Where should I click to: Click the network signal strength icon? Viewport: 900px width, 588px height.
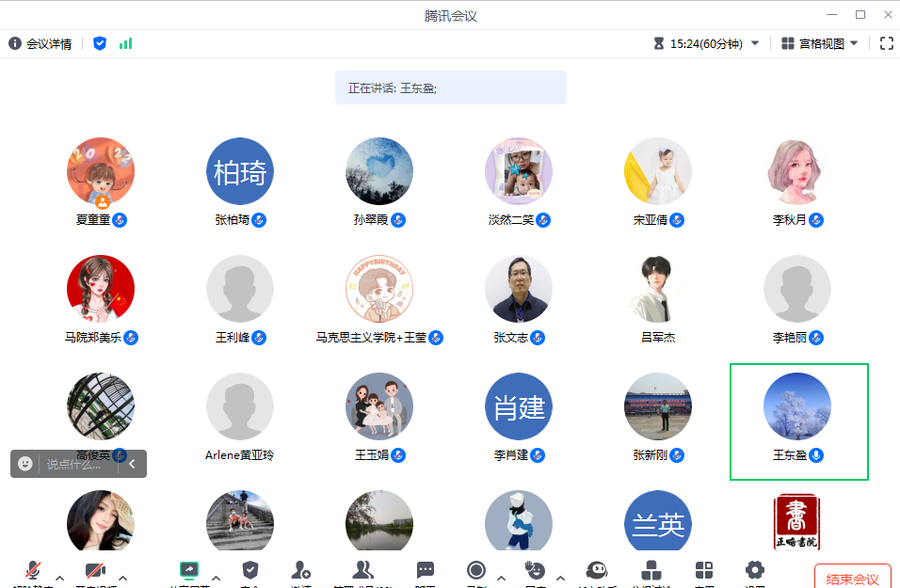click(125, 43)
